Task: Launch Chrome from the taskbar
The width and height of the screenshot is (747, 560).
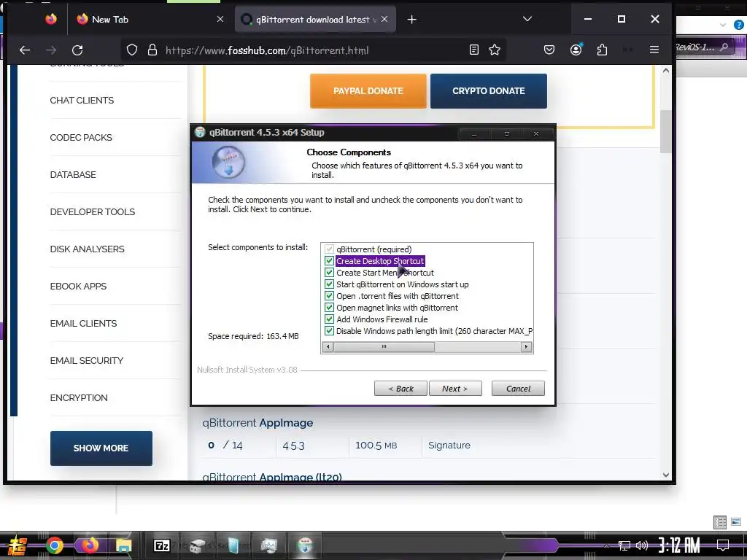Action: 55,545
